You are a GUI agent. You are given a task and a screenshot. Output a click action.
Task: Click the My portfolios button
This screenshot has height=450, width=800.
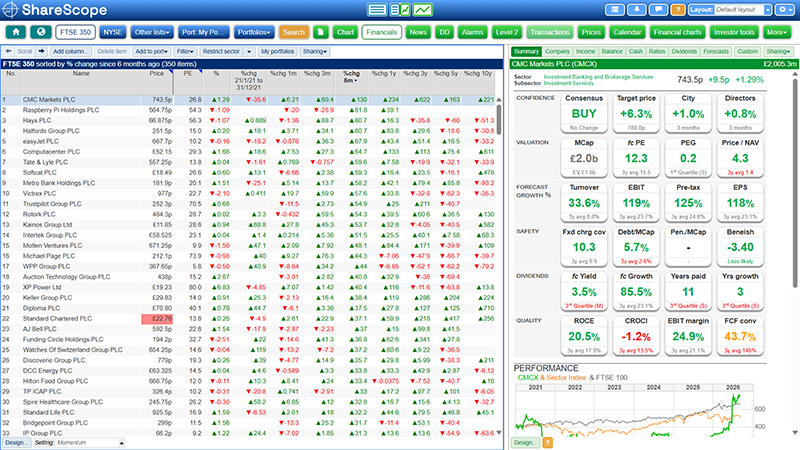click(x=278, y=52)
